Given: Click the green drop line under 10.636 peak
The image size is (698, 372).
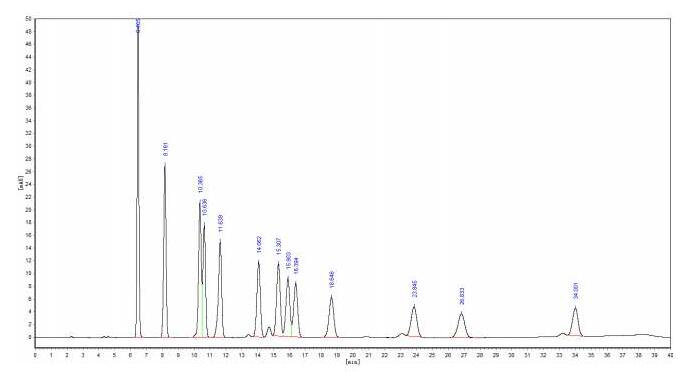Looking at the screenshot, I should (203, 310).
